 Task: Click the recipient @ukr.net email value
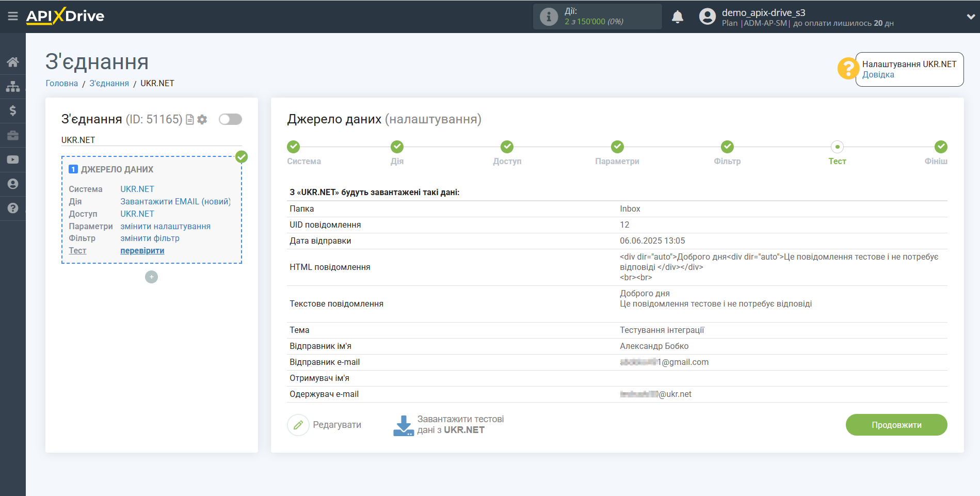click(x=655, y=394)
